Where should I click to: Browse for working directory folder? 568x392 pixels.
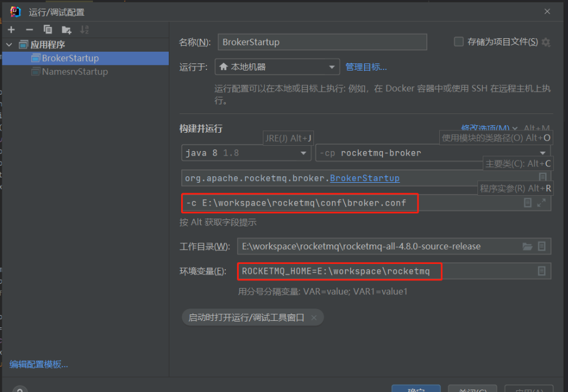[x=527, y=246]
